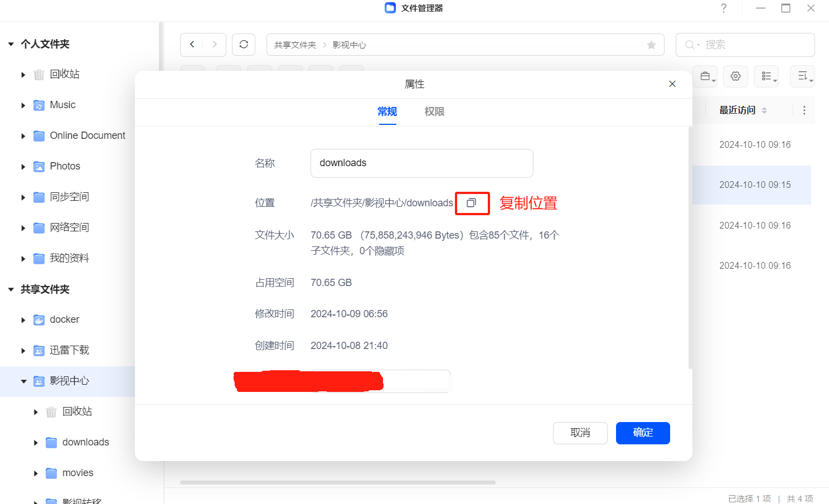
Task: Click the name field containing downloads
Action: point(421,163)
